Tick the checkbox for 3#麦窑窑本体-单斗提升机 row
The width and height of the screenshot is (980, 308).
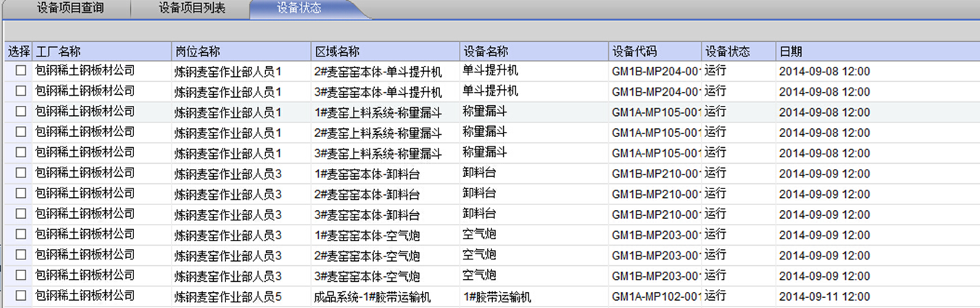pos(21,91)
